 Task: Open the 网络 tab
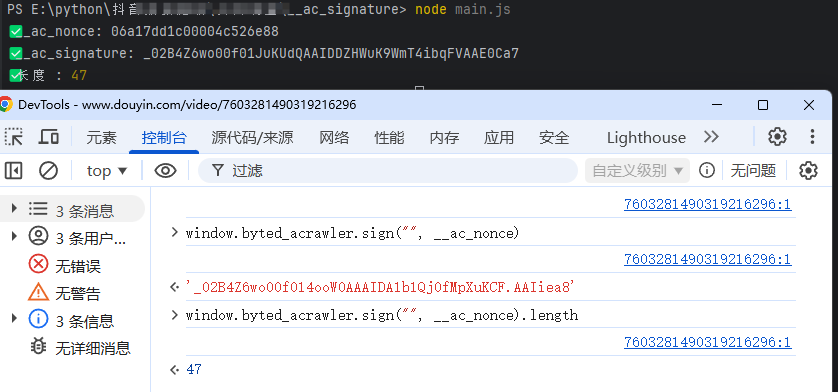pos(334,137)
